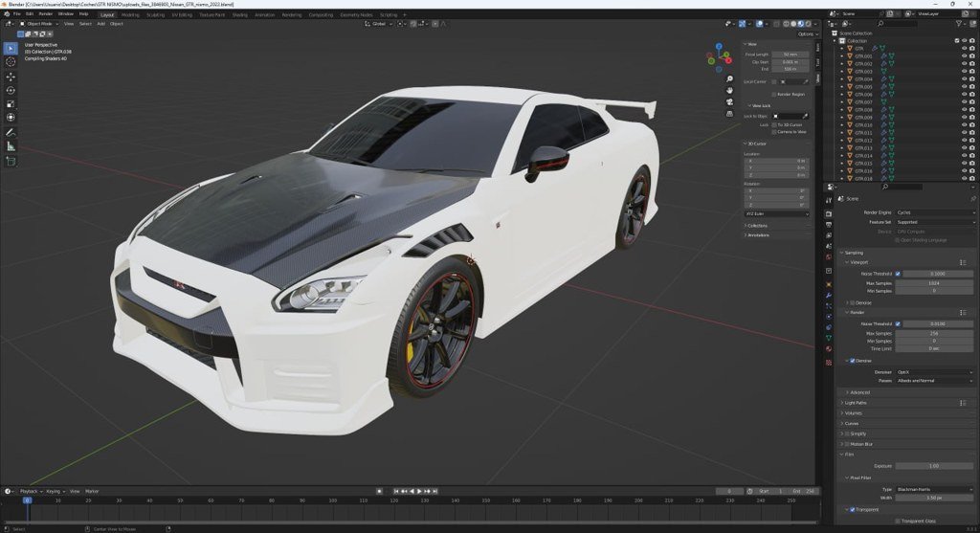This screenshot has width=980, height=533.
Task: Select the Rotate tool
Action: 11,91
